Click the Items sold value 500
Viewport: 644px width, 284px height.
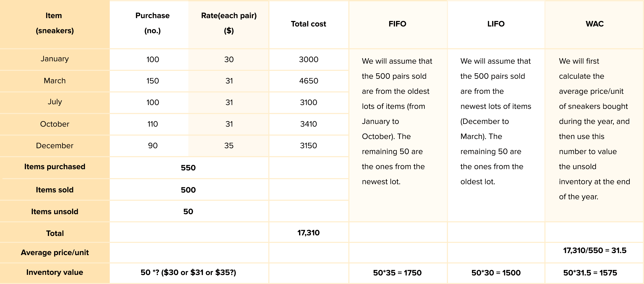(188, 190)
